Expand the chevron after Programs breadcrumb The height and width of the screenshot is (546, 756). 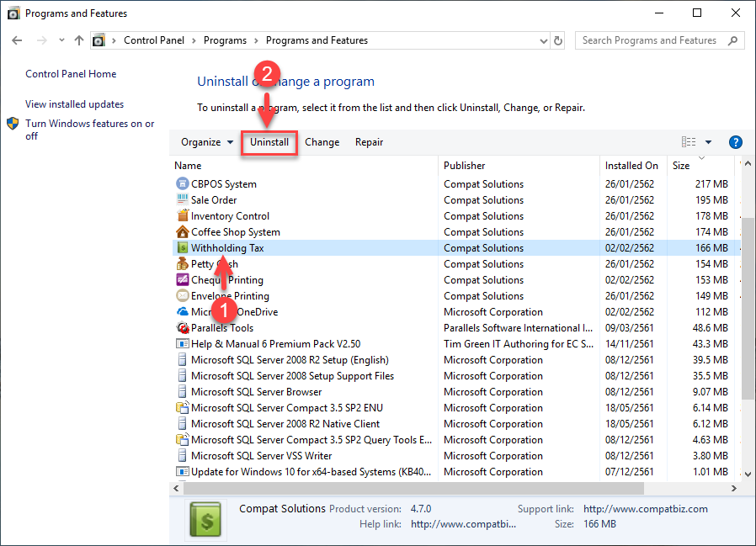click(x=256, y=41)
